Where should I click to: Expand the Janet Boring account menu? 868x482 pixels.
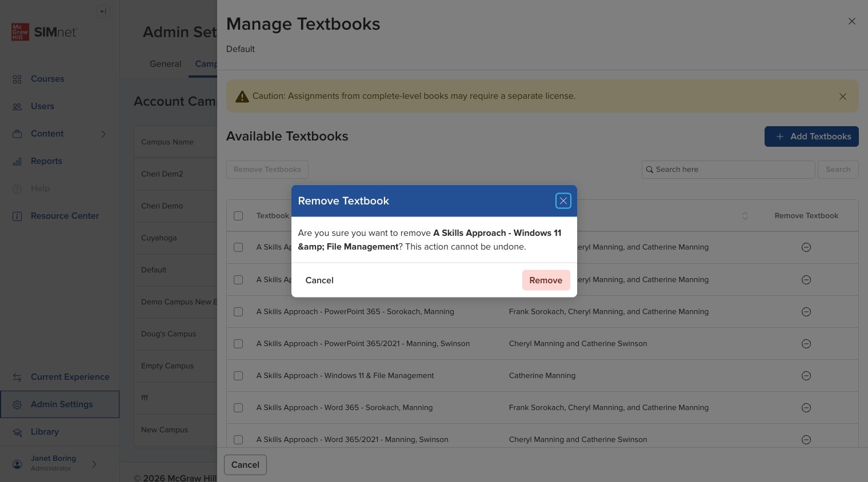tap(94, 464)
